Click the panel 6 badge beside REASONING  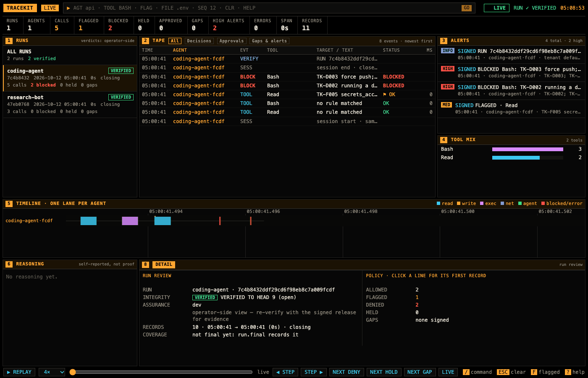pos(9,264)
